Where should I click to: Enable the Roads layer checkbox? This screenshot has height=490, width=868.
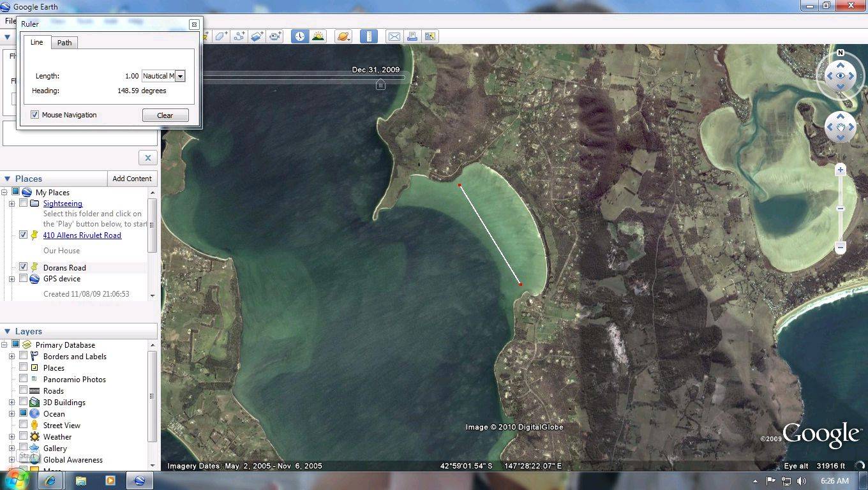pyautogui.click(x=24, y=390)
